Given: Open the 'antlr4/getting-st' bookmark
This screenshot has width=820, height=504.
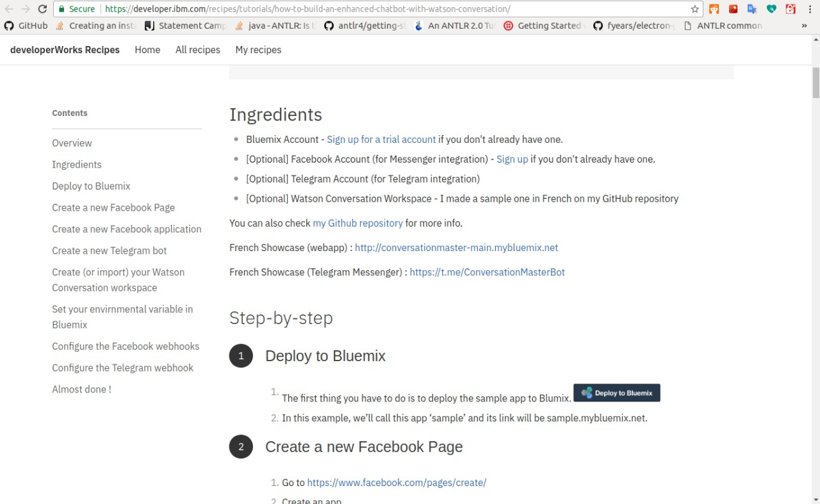Looking at the screenshot, I should [x=365, y=26].
